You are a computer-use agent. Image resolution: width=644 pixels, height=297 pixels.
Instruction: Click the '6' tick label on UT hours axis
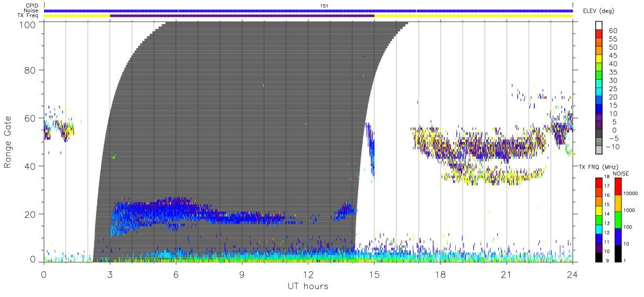[x=176, y=274]
